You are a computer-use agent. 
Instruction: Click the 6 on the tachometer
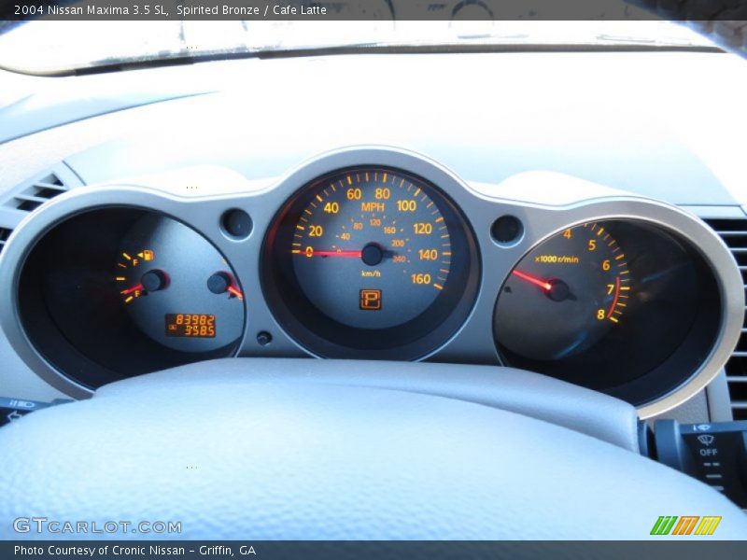tap(606, 265)
